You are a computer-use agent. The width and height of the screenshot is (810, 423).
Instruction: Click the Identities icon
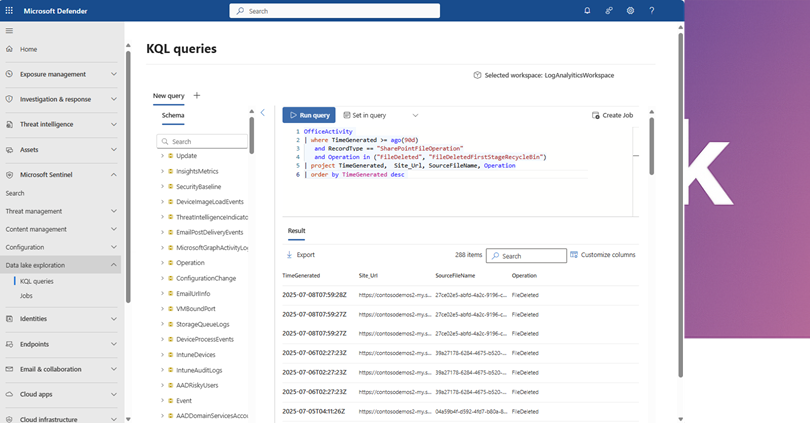[9, 319]
